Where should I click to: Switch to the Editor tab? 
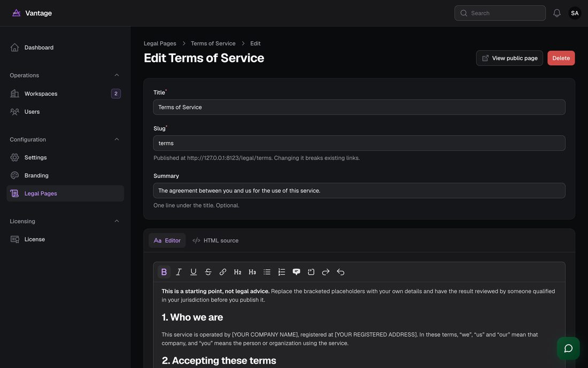coord(167,241)
